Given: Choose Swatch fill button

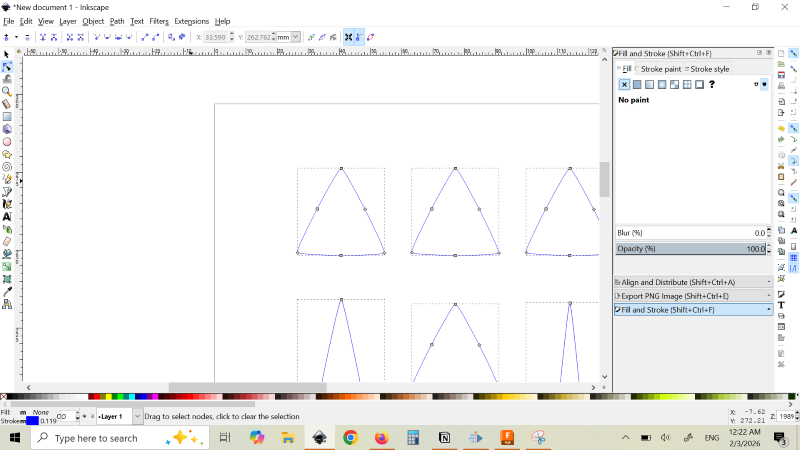Looking at the screenshot, I should click(x=699, y=85).
